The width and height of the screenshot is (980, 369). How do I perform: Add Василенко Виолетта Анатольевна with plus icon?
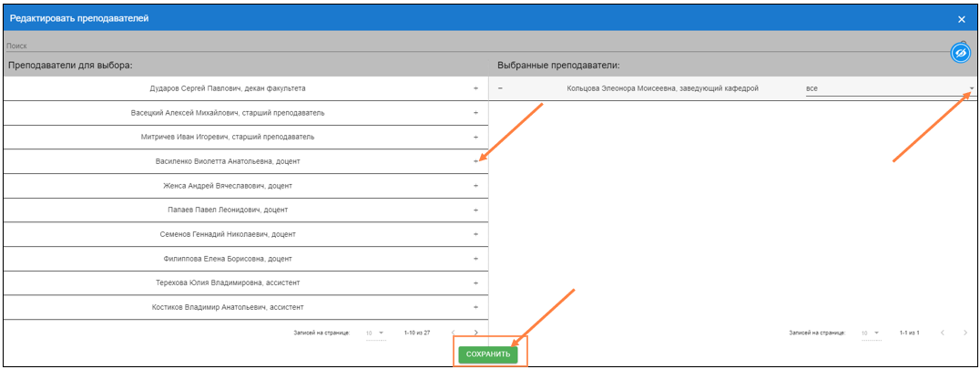coord(475,161)
